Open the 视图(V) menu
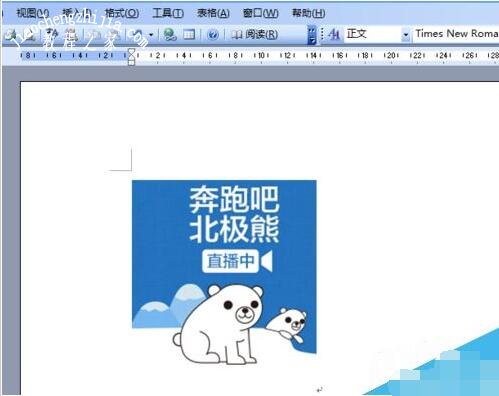 pyautogui.click(x=33, y=13)
